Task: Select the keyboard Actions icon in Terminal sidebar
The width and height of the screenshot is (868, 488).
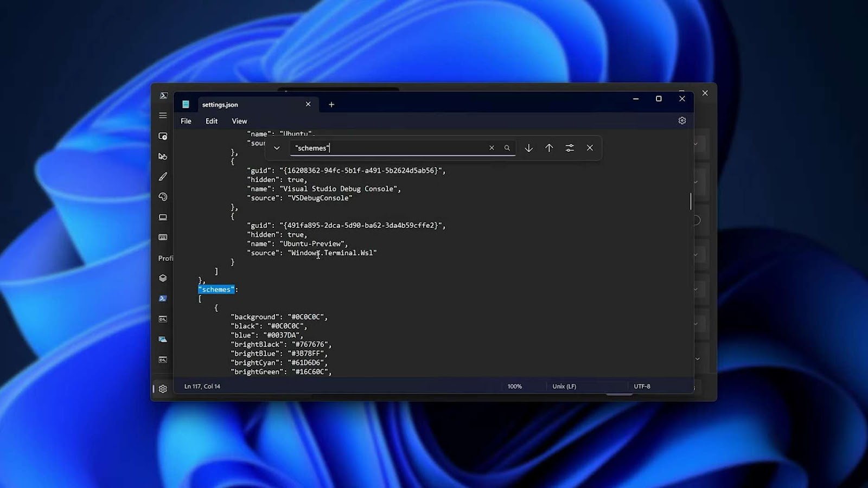Action: [163, 237]
